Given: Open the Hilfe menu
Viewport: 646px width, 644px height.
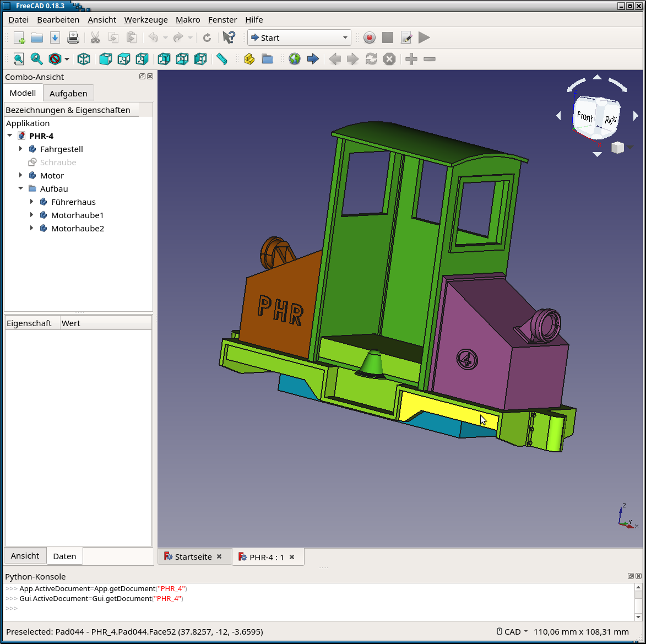Looking at the screenshot, I should 254,20.
